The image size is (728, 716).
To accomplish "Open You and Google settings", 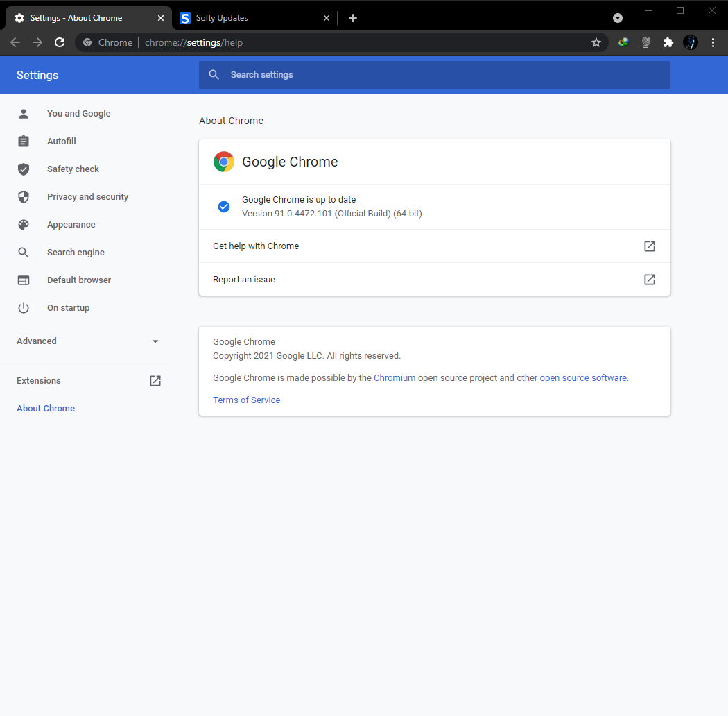I will (78, 114).
